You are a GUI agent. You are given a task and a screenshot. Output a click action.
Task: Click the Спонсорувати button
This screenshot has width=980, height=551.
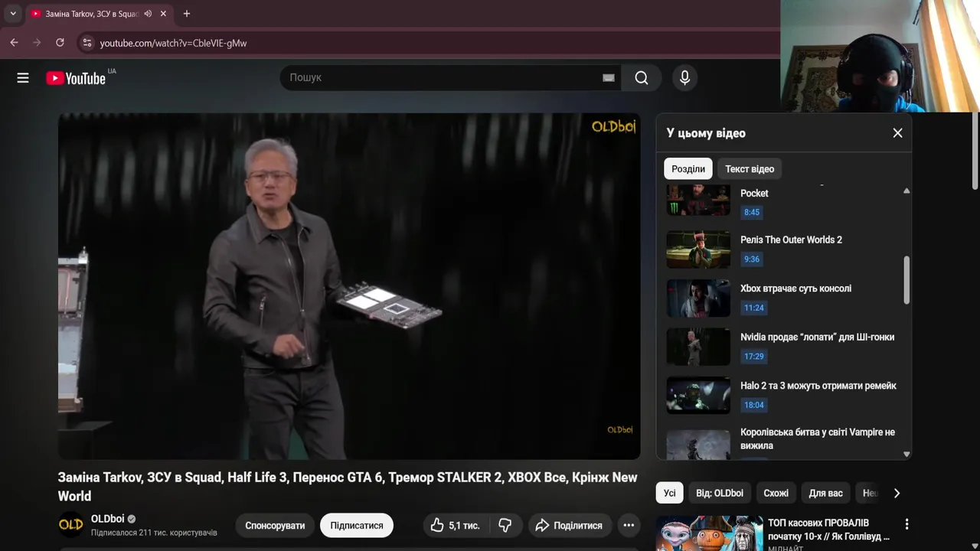point(275,526)
